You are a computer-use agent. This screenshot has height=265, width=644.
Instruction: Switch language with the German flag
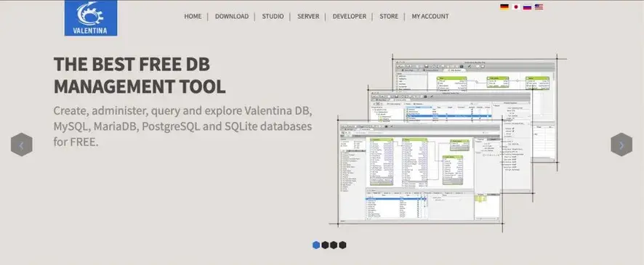pos(504,7)
